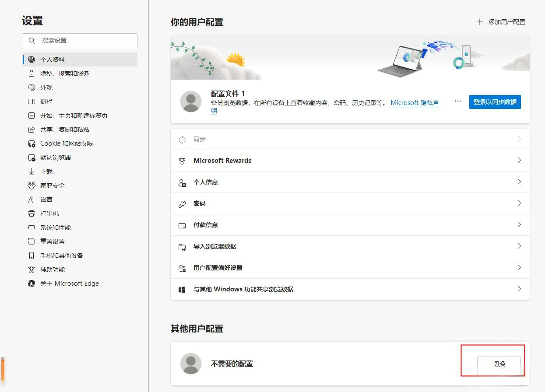
Task: Click the lock icon beside 隐私、搜索和服务
Action: (x=31, y=73)
